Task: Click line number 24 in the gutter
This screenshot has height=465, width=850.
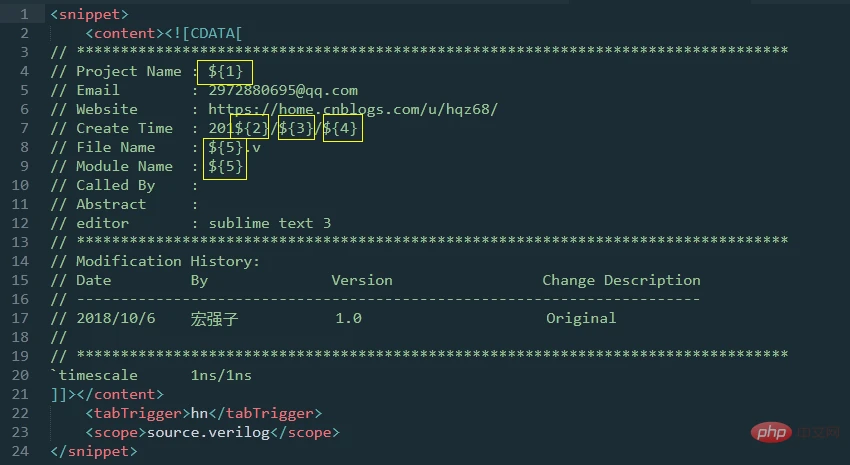Action: [21, 451]
